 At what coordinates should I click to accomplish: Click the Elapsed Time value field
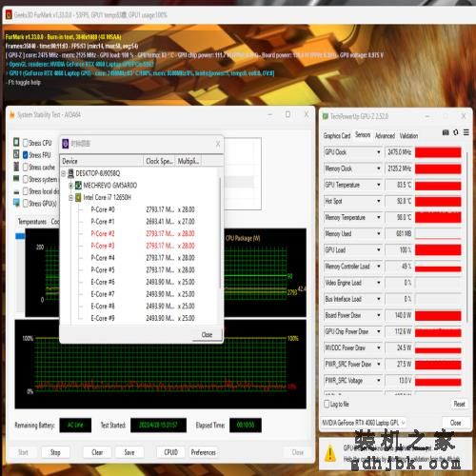point(246,426)
